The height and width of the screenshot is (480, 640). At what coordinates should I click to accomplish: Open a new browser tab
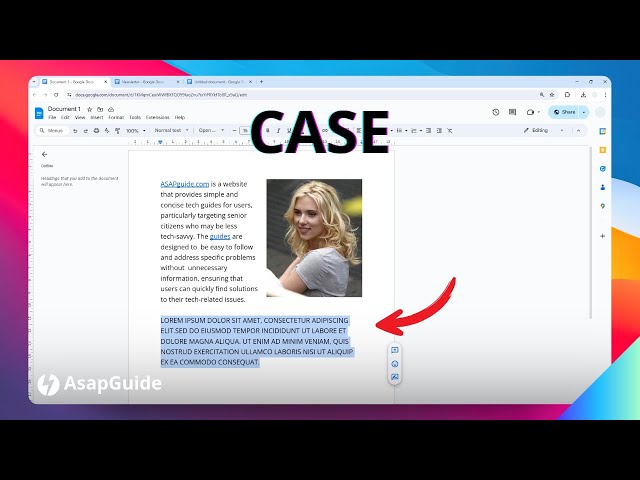coord(262,82)
